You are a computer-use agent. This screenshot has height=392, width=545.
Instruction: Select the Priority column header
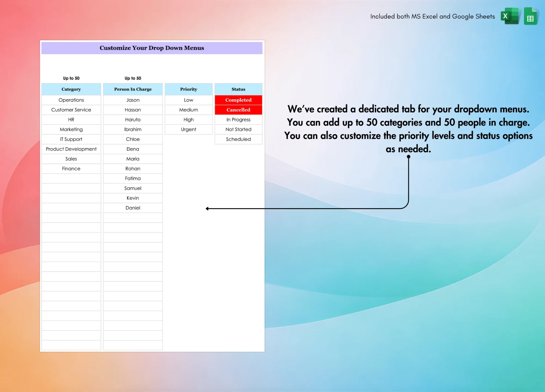[189, 89]
